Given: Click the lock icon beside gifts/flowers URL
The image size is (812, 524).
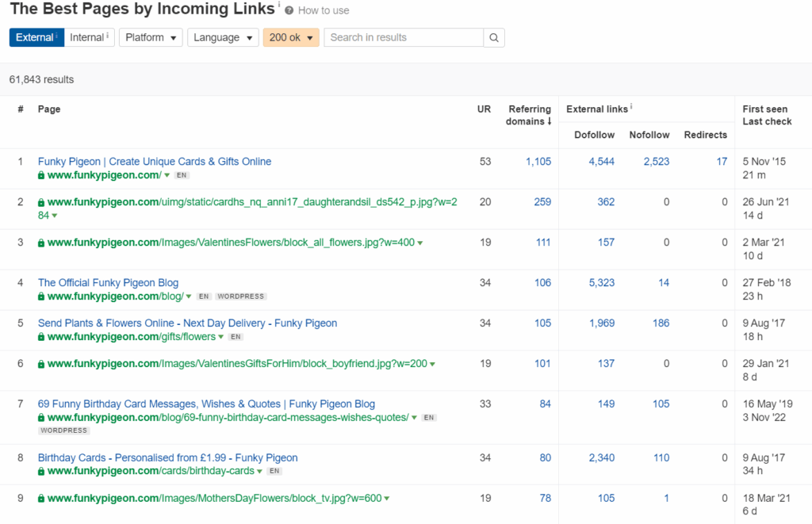Looking at the screenshot, I should point(41,337).
